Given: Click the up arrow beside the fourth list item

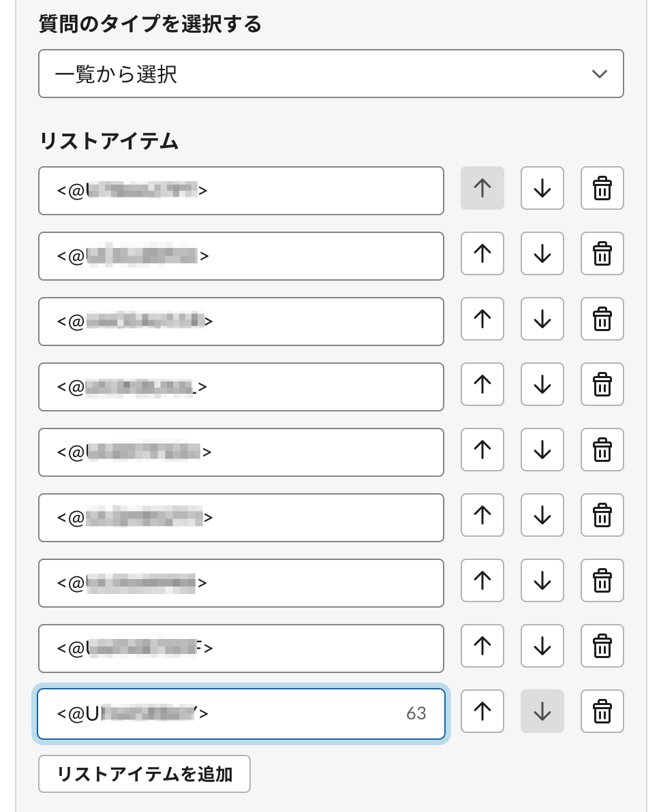Looking at the screenshot, I should (482, 384).
